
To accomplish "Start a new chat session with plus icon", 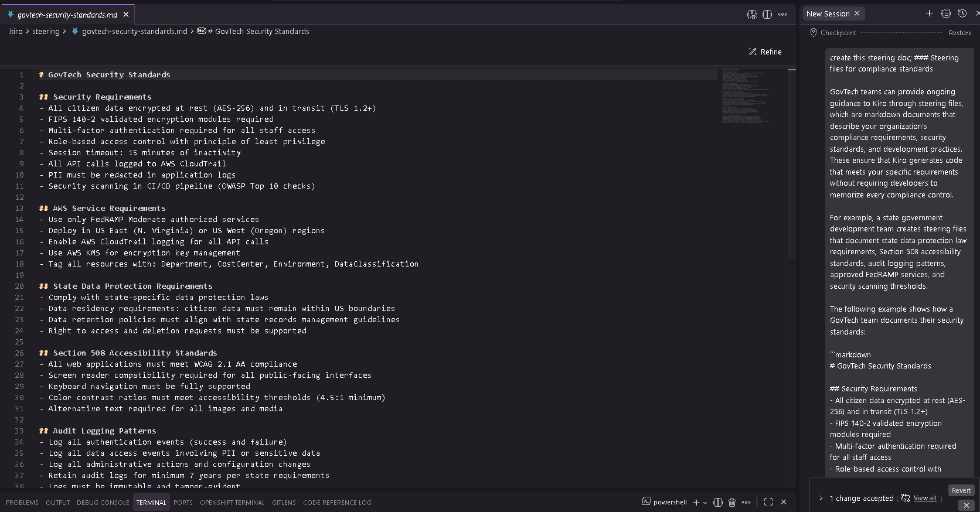I will 929,13.
